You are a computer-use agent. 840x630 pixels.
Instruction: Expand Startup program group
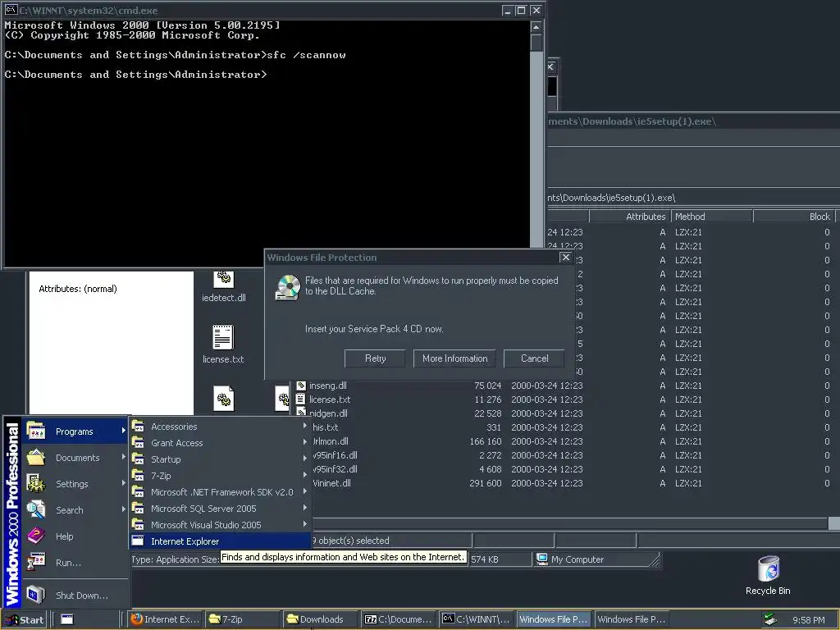[220, 459]
